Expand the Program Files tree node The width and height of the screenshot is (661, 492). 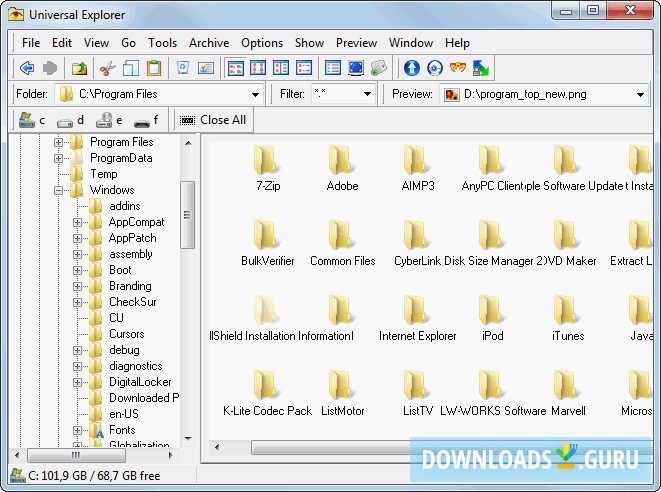point(58,142)
